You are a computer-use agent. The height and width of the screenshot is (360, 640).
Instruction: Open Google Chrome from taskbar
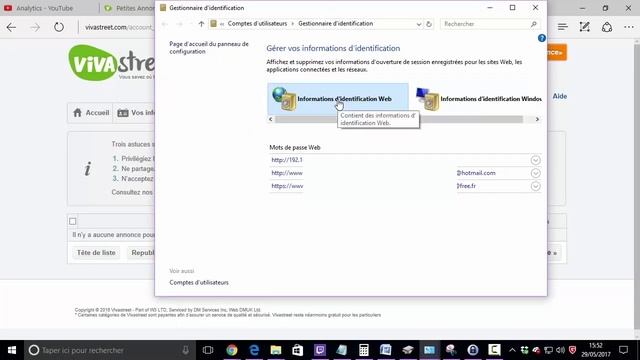(x=231, y=350)
